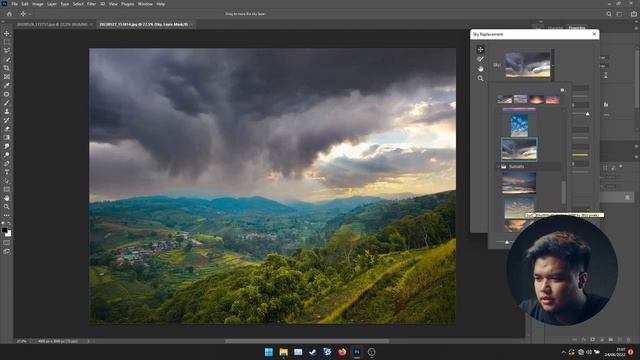
Task: Open File Explorer from the taskbar
Action: tap(283, 352)
